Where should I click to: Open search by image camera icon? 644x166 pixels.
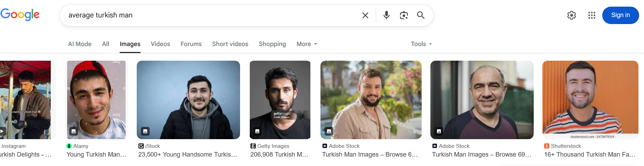coord(404,15)
